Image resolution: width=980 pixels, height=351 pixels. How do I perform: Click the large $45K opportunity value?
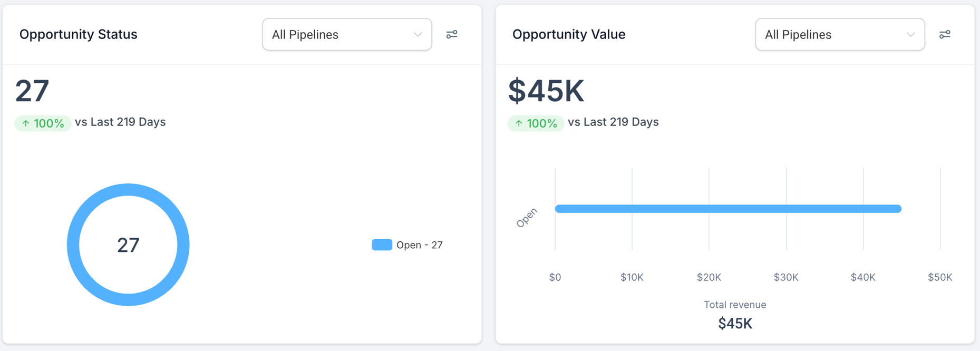[546, 91]
